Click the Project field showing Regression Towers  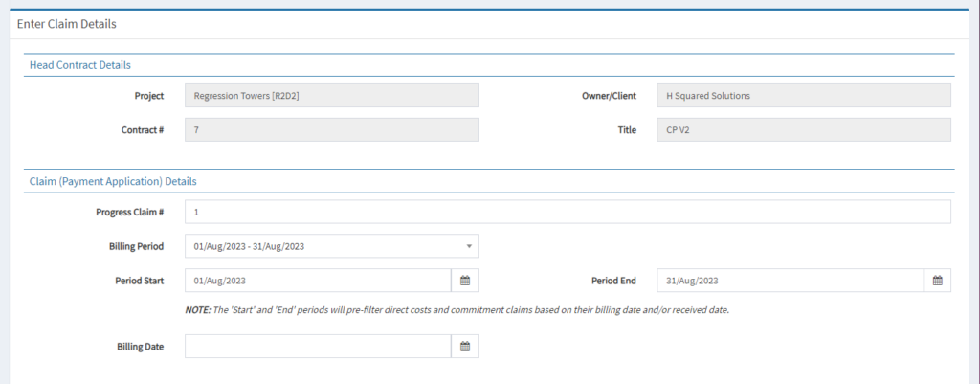331,96
